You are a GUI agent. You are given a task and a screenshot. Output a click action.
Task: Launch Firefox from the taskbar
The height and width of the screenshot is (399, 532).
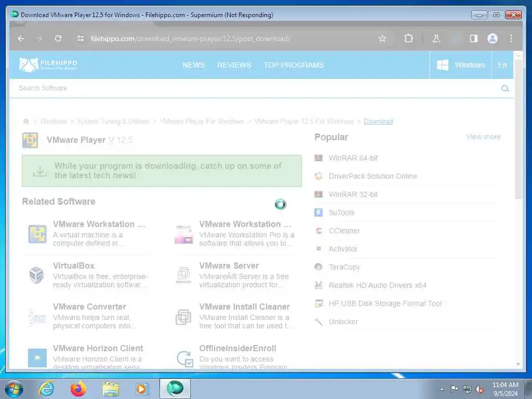78,389
